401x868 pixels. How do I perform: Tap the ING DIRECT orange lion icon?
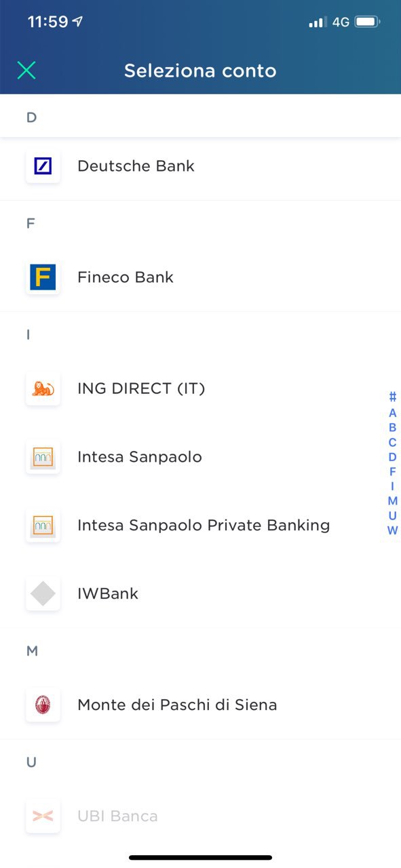[43, 389]
